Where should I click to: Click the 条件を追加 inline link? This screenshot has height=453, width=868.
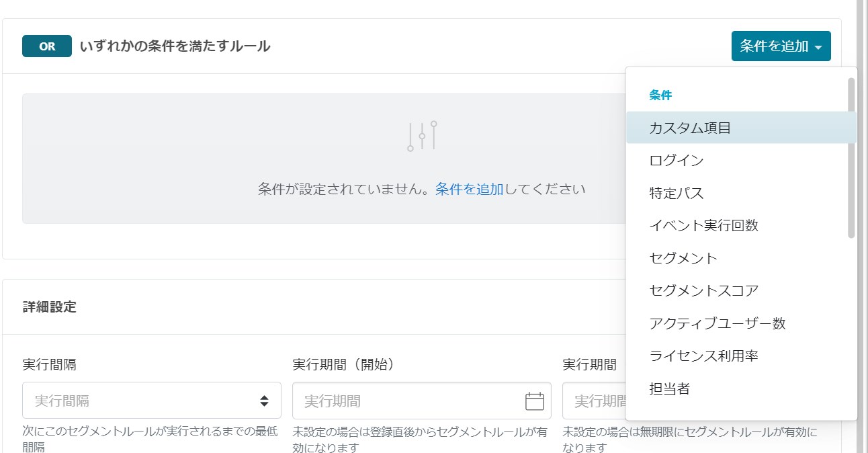[469, 189]
